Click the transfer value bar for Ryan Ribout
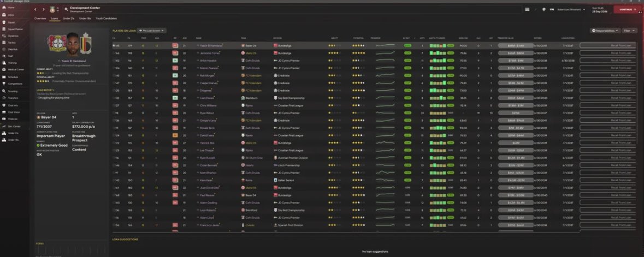Image resolution: width=644 pixels, height=257 pixels. [516, 113]
